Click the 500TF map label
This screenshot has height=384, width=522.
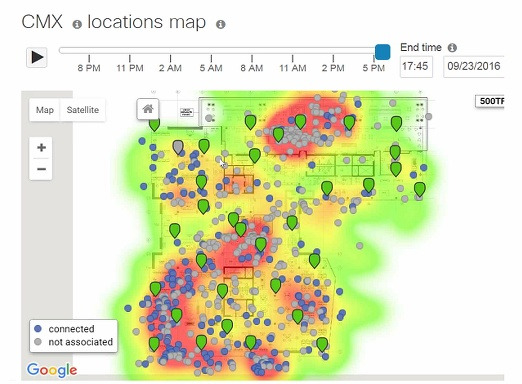[x=490, y=101]
